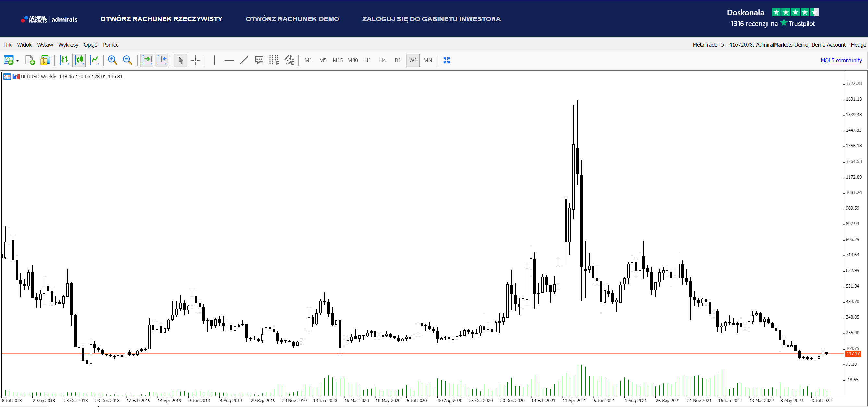Select candlestick chart style
Screen dimensions: 868x407
(79, 60)
